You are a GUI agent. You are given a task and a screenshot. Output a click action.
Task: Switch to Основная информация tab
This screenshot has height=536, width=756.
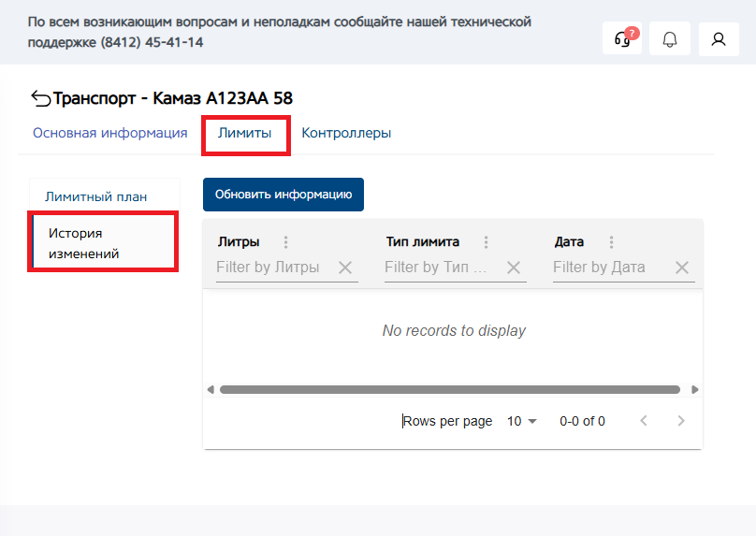click(x=109, y=133)
